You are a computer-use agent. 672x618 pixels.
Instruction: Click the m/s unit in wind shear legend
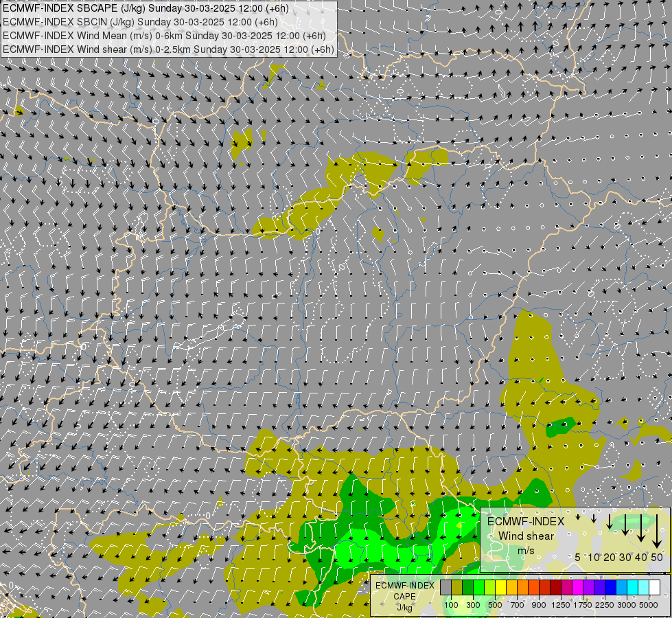[526, 550]
